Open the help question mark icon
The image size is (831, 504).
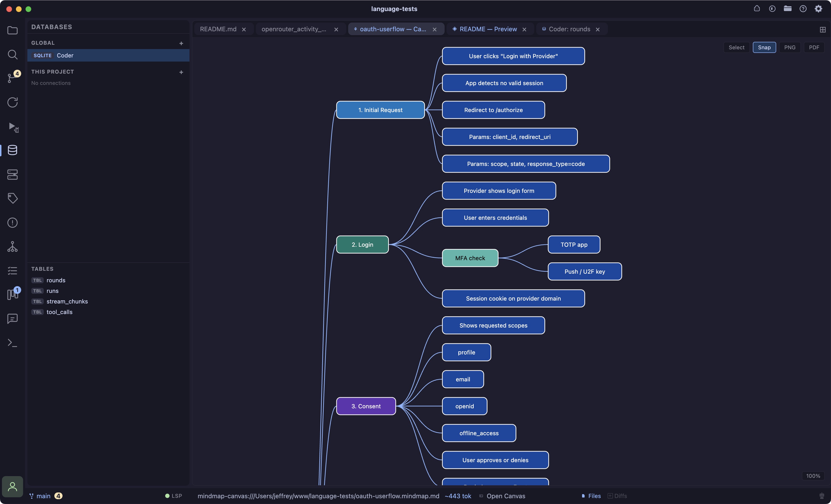pos(803,8)
